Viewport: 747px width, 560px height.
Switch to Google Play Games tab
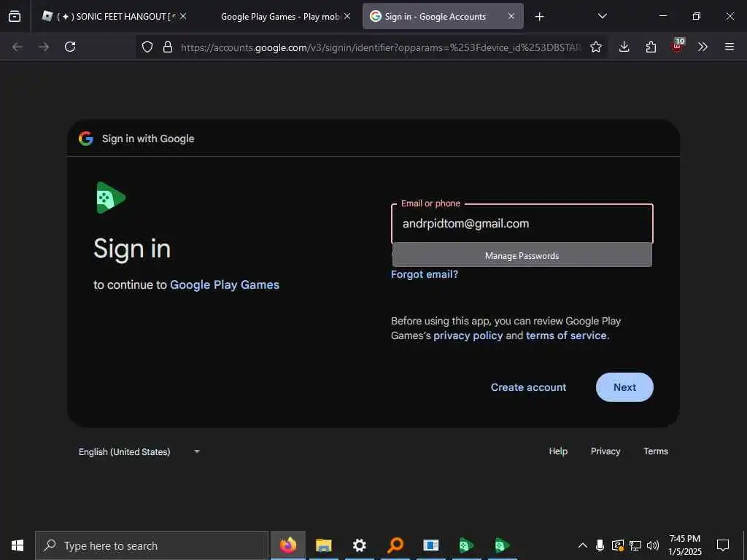[280, 16]
